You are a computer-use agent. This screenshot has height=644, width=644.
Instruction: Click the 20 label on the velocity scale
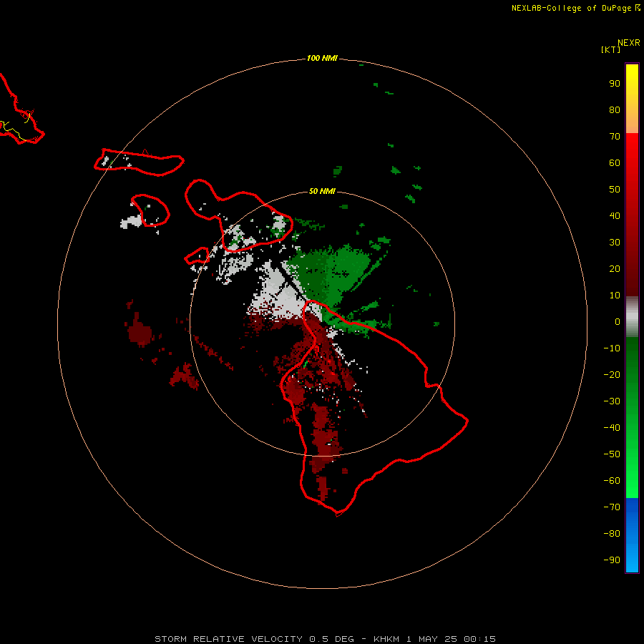615,269
